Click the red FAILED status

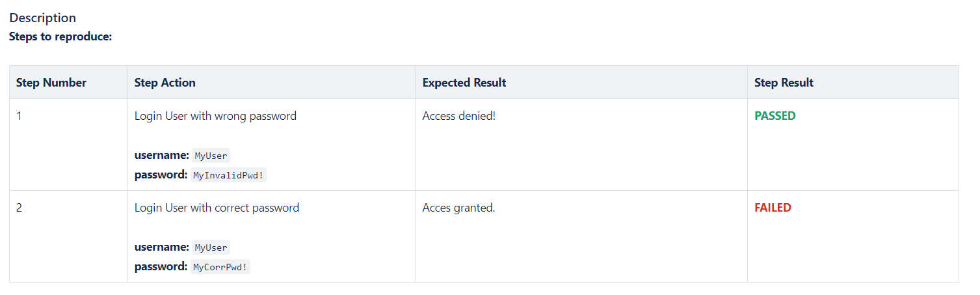coord(773,208)
